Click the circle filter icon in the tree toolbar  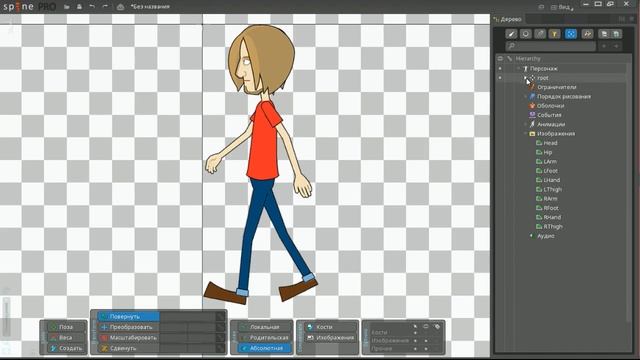point(526,34)
